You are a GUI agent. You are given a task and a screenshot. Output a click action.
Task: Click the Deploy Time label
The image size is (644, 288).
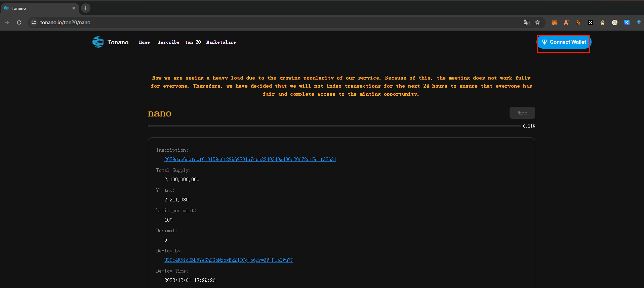tap(172, 271)
